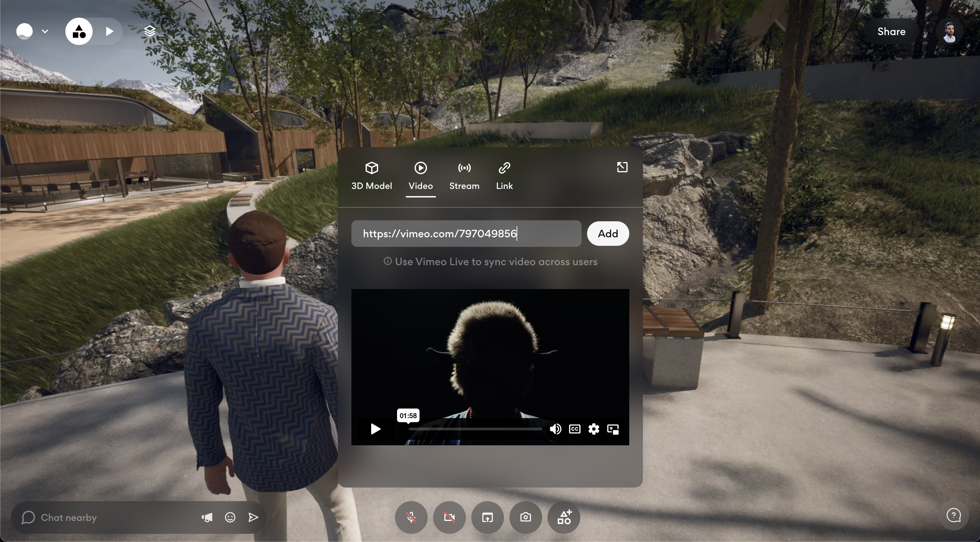Click the Share button
This screenshot has height=542, width=980.
[891, 32]
